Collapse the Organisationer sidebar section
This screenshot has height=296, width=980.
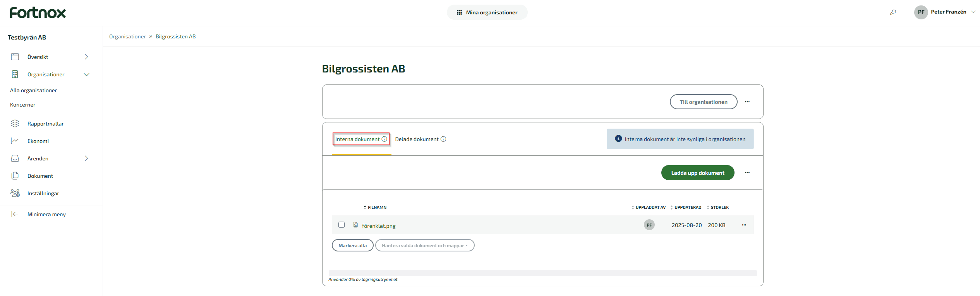coord(86,74)
